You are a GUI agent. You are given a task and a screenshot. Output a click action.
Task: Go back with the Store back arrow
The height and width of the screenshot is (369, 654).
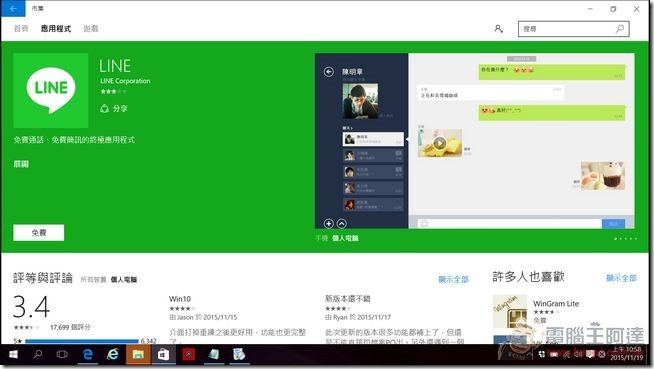coord(13,8)
